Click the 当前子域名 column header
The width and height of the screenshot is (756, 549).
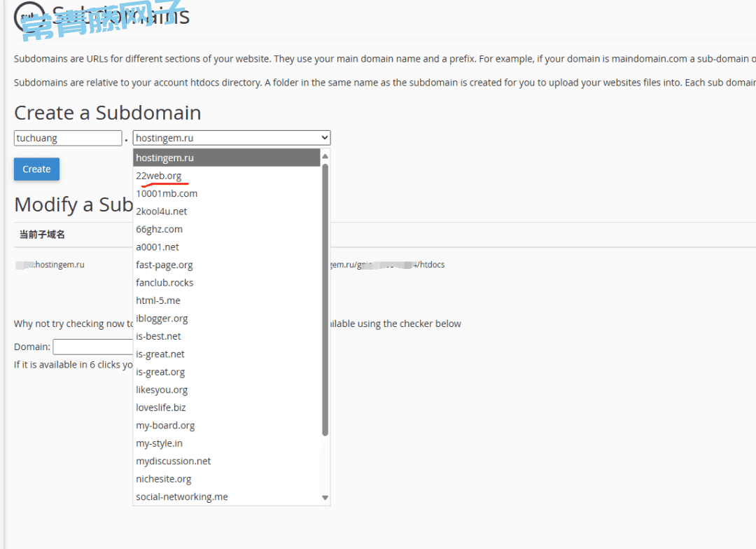pos(42,235)
